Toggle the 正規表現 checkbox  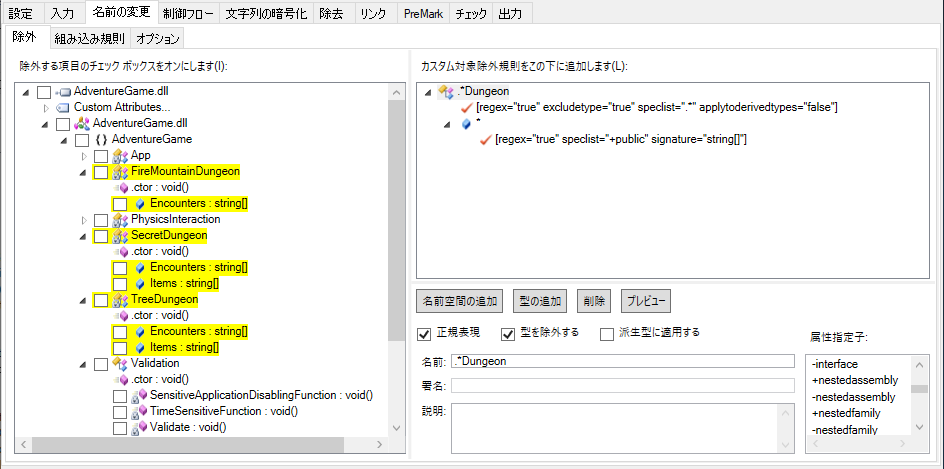tap(424, 334)
